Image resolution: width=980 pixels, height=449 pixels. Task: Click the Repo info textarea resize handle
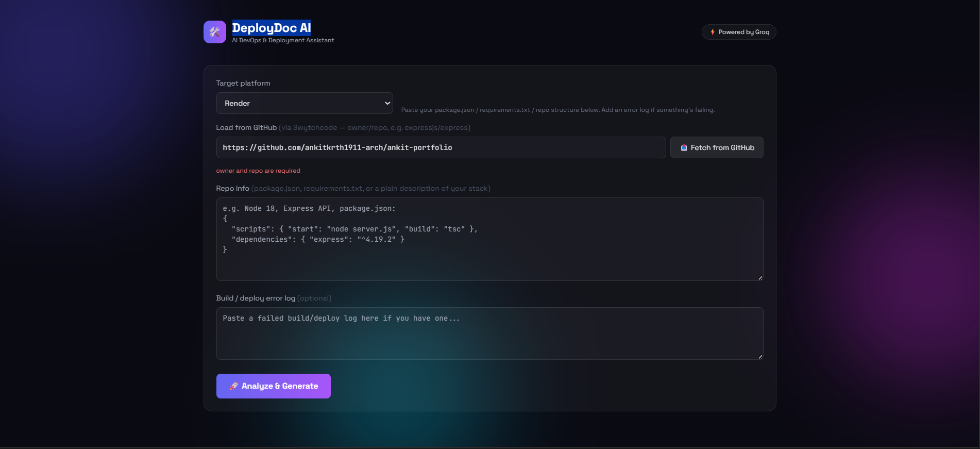coord(760,278)
